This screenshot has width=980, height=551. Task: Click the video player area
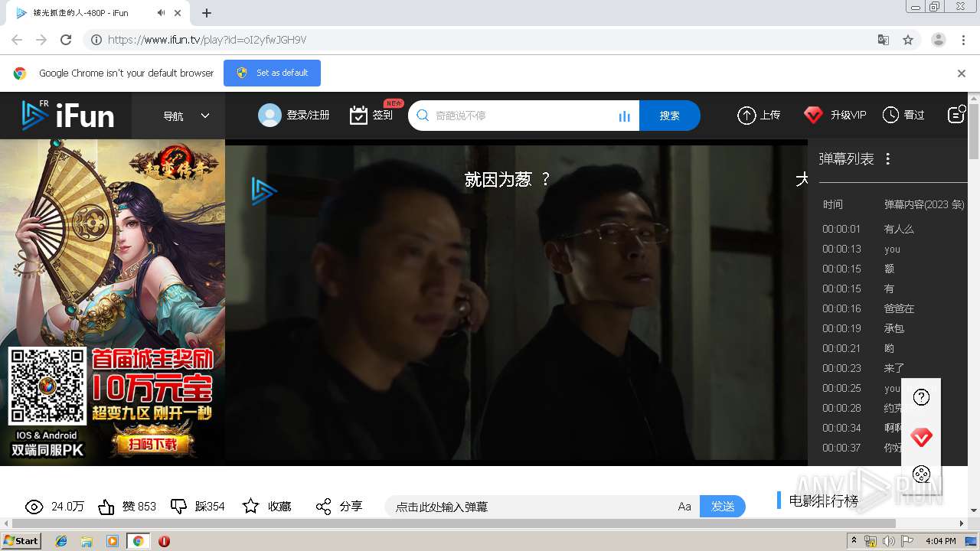point(516,302)
